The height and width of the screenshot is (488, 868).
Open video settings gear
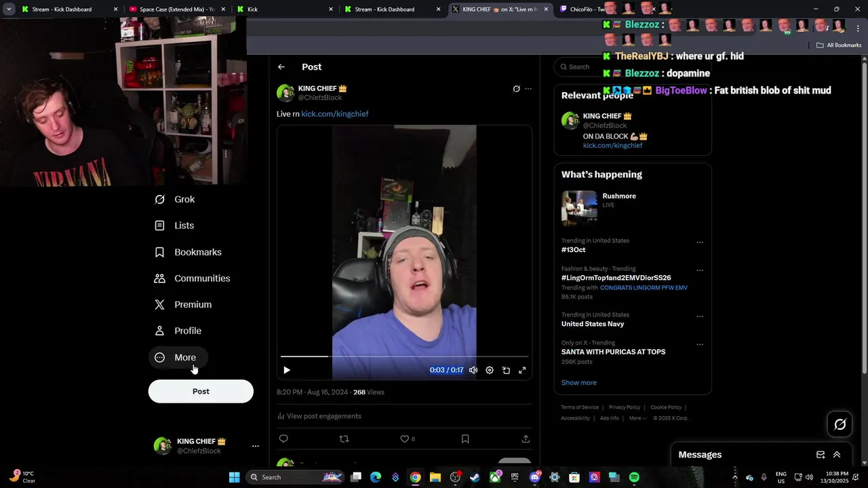490,370
